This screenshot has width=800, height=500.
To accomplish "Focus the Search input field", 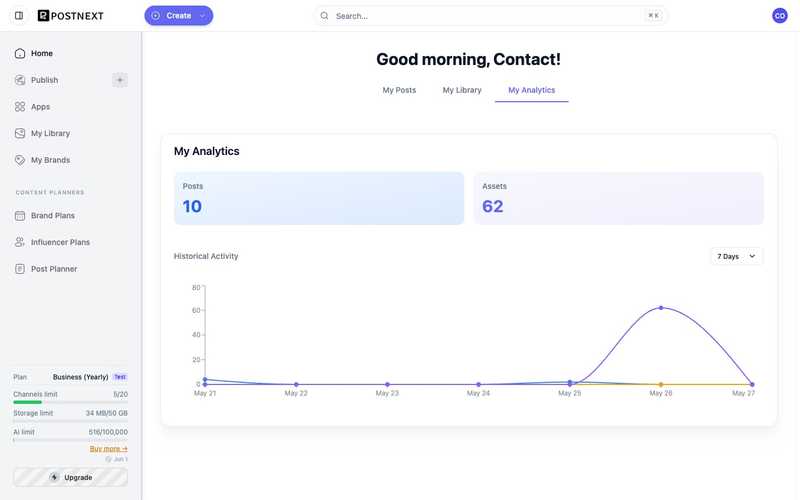I will click(491, 16).
